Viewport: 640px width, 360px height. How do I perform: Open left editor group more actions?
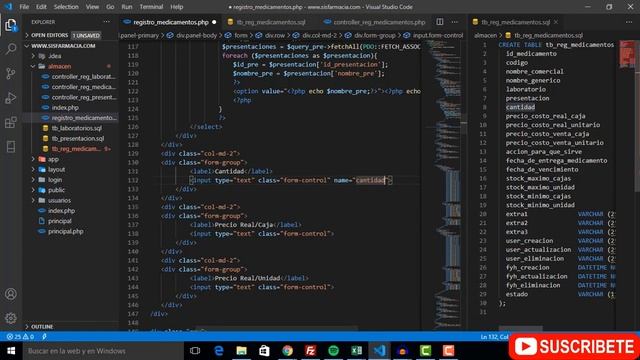pos(455,22)
